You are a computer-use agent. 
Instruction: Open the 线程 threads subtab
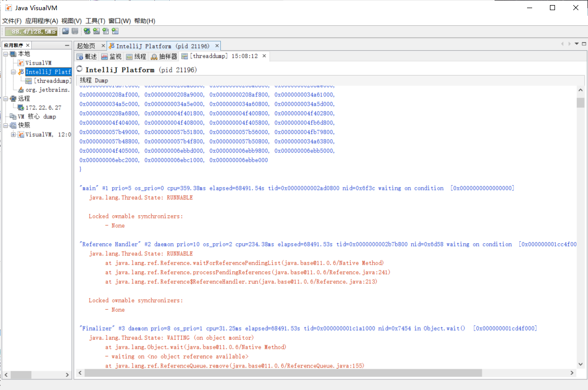(x=136, y=57)
